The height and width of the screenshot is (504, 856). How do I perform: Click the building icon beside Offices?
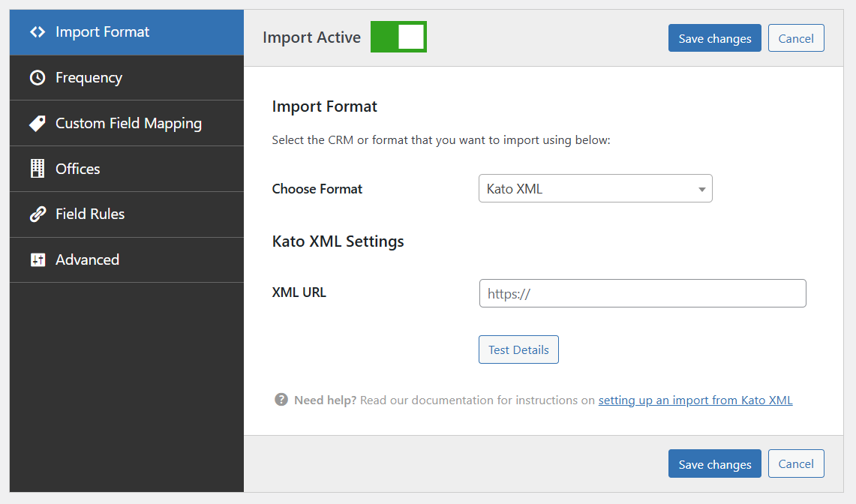pyautogui.click(x=37, y=169)
